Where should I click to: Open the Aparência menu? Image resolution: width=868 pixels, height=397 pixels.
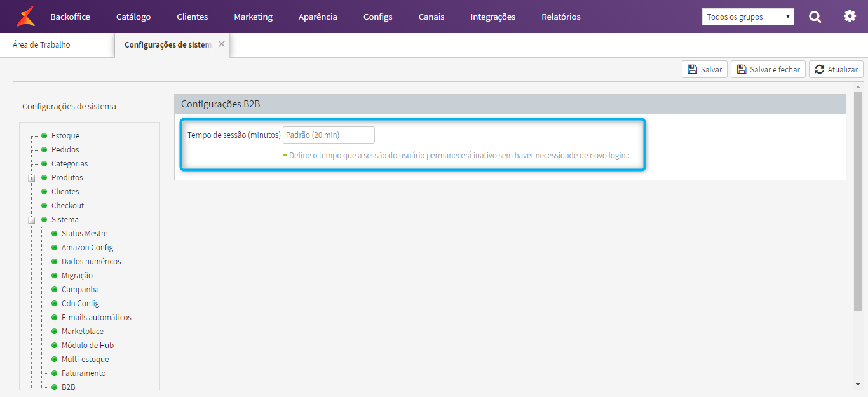click(x=318, y=17)
